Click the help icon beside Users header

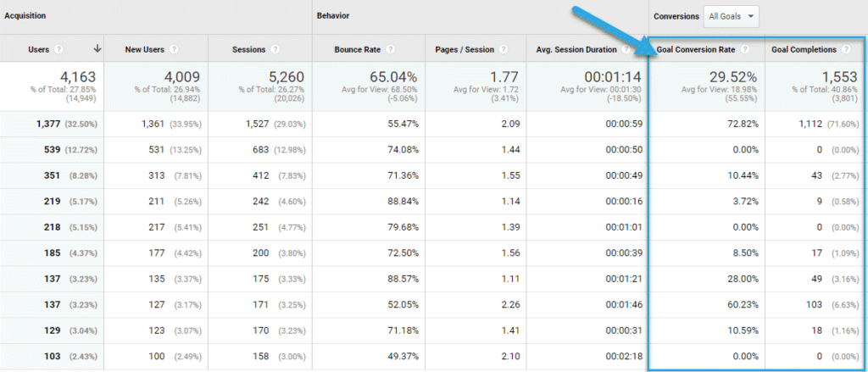coord(59,49)
